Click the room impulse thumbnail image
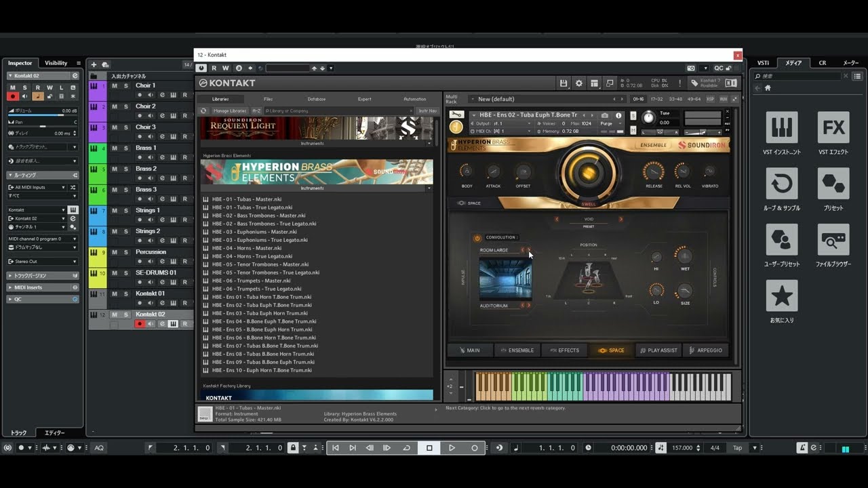The width and height of the screenshot is (868, 488). point(505,278)
